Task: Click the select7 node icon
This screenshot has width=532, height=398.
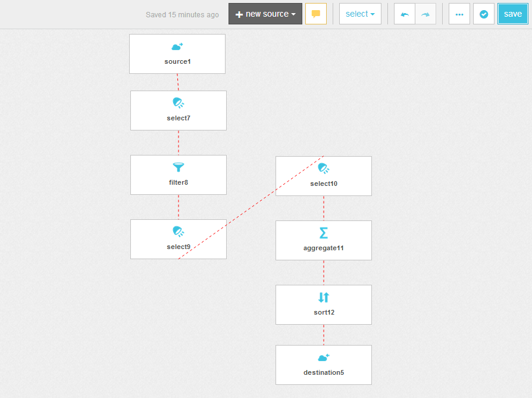Action: point(178,103)
